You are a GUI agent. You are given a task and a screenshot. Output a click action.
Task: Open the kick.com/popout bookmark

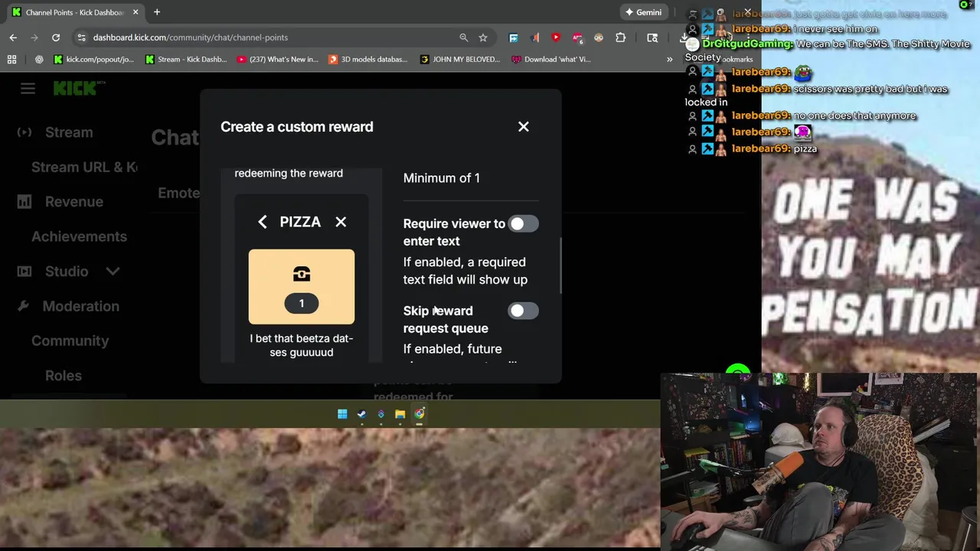pyautogui.click(x=93, y=59)
